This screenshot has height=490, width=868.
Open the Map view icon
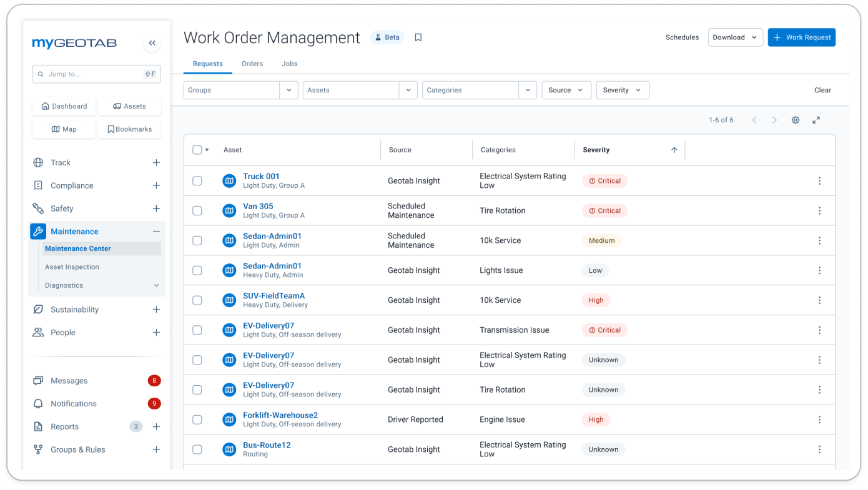[64, 129]
